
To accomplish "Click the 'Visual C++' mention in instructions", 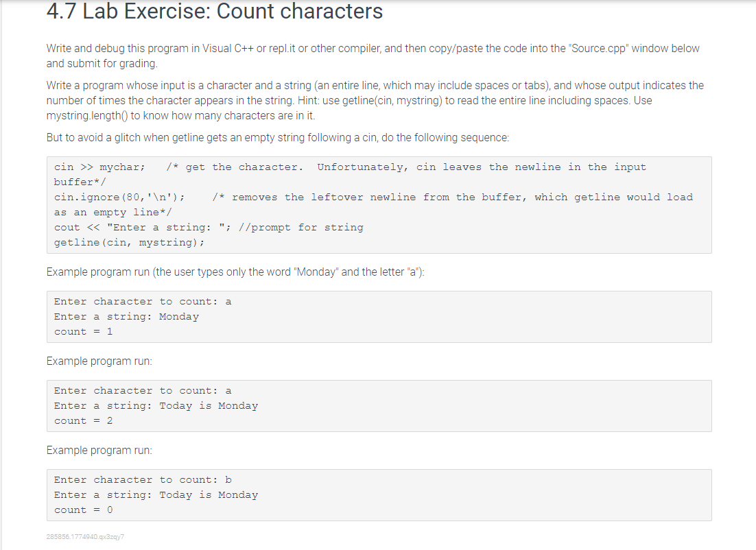I will tap(228, 48).
